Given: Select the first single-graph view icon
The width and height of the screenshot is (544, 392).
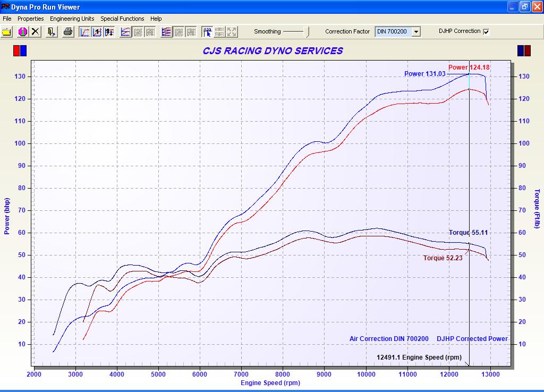Looking at the screenshot, I should [x=85, y=32].
